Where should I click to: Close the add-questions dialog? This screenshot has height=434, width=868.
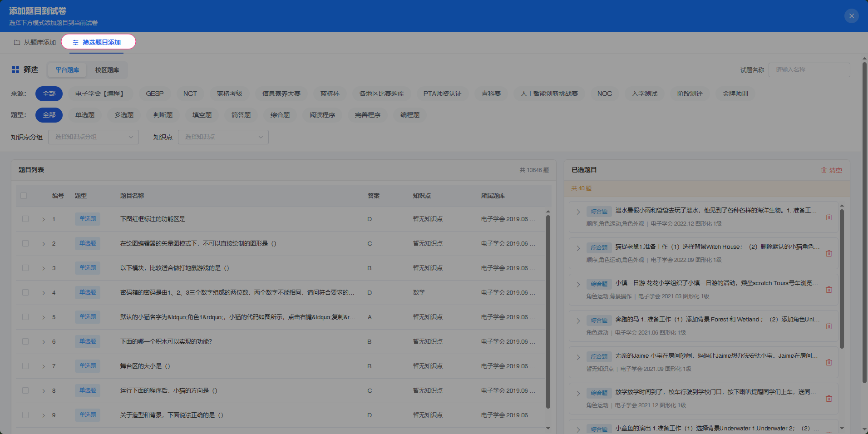coord(851,16)
